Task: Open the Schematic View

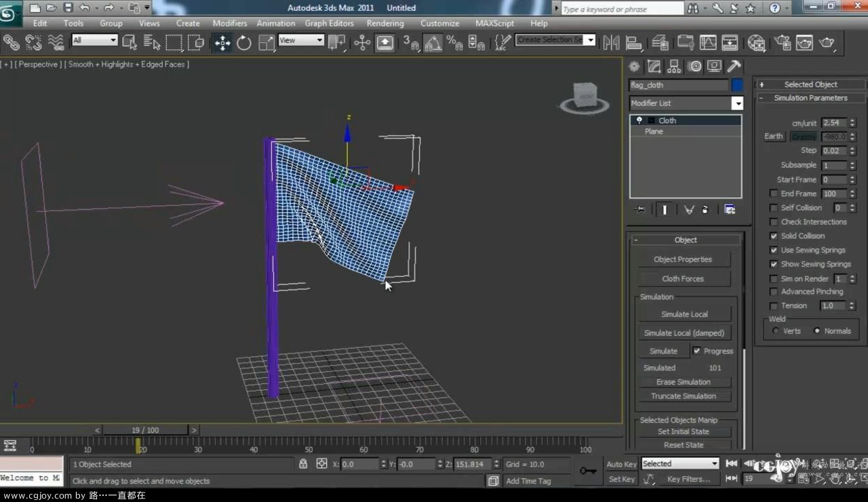Action: coord(730,43)
